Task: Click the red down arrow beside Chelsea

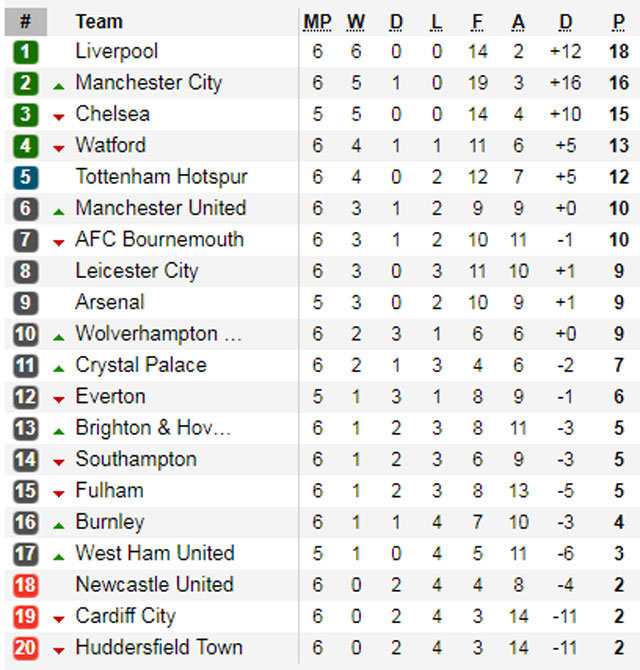Action: click(59, 117)
